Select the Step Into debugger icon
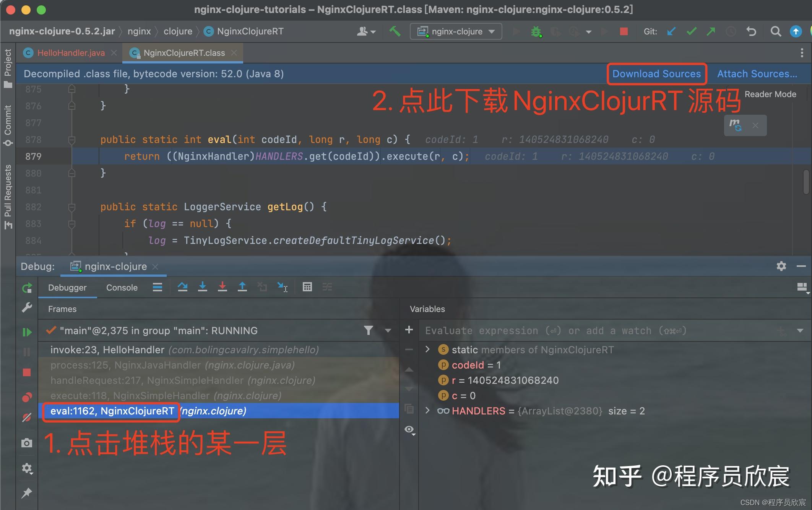 (203, 287)
